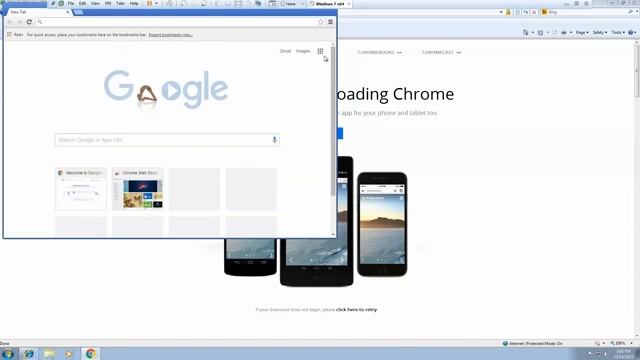Viewport: 640px width, 360px height.
Task: Click the IE print toolbar icon
Action: 564,32
